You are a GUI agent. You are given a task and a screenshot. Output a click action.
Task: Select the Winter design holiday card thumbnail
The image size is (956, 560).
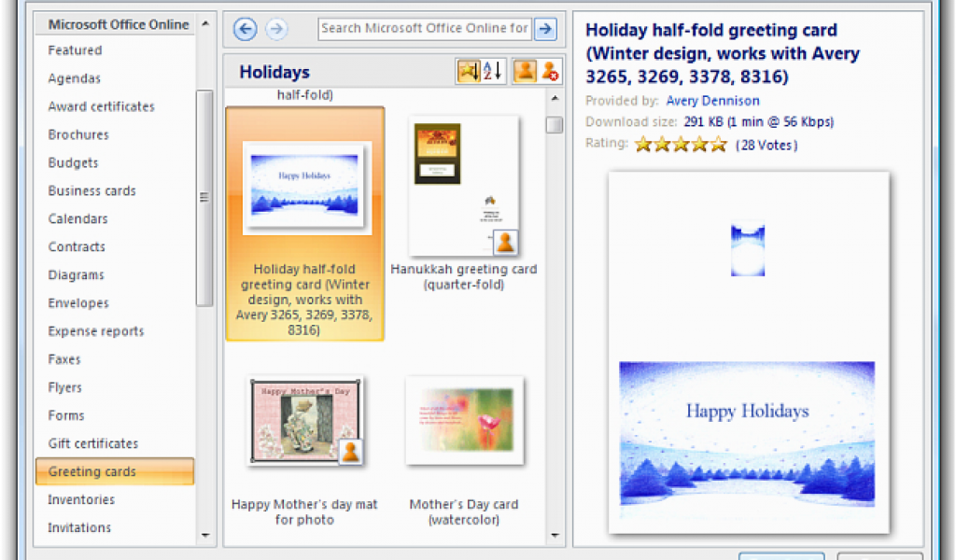pyautogui.click(x=306, y=188)
